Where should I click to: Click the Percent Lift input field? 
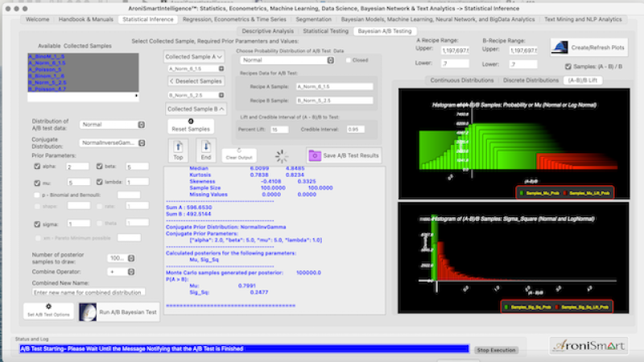279,130
